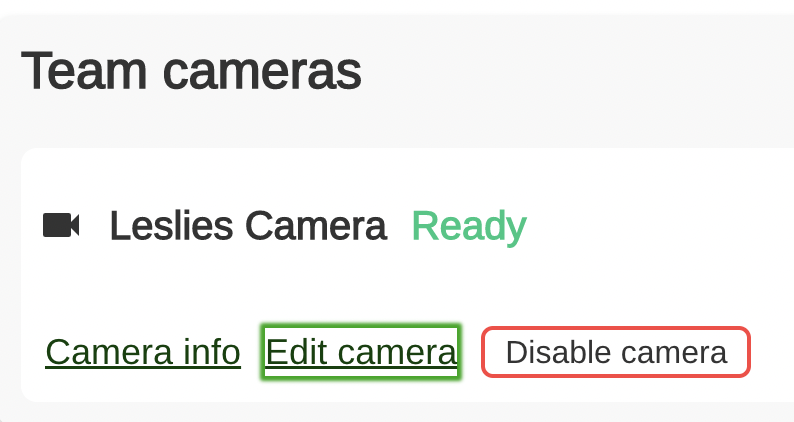794x422 pixels.
Task: Click the camera icon in the white card
Action: pos(61,225)
